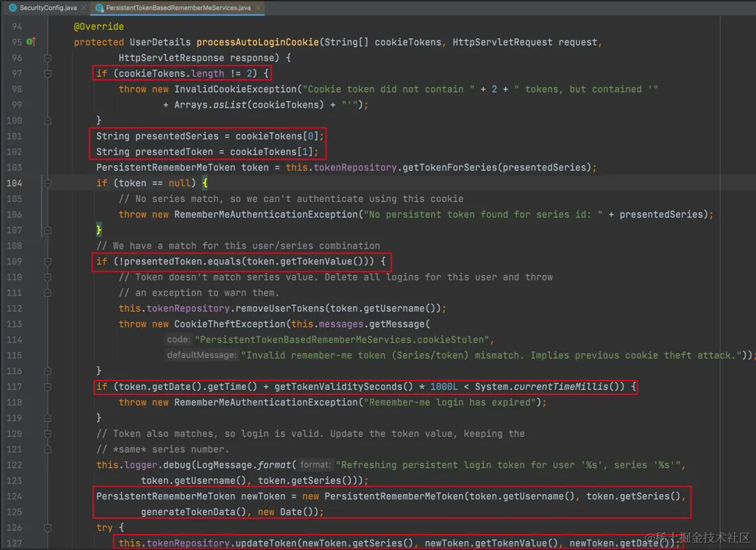This screenshot has width=756, height=550.
Task: Click the fold end marker at line 107
Action: [48, 230]
